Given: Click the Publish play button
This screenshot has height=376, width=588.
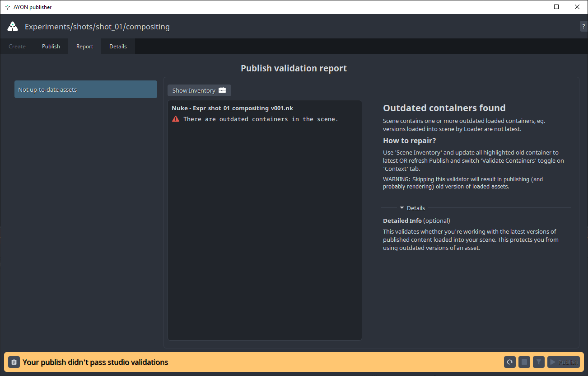Looking at the screenshot, I should coord(563,362).
